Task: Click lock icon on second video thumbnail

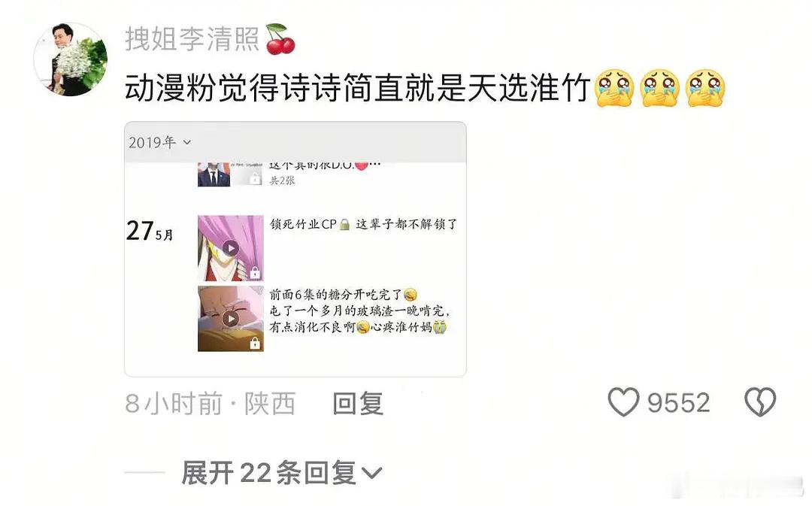Action: tap(255, 343)
